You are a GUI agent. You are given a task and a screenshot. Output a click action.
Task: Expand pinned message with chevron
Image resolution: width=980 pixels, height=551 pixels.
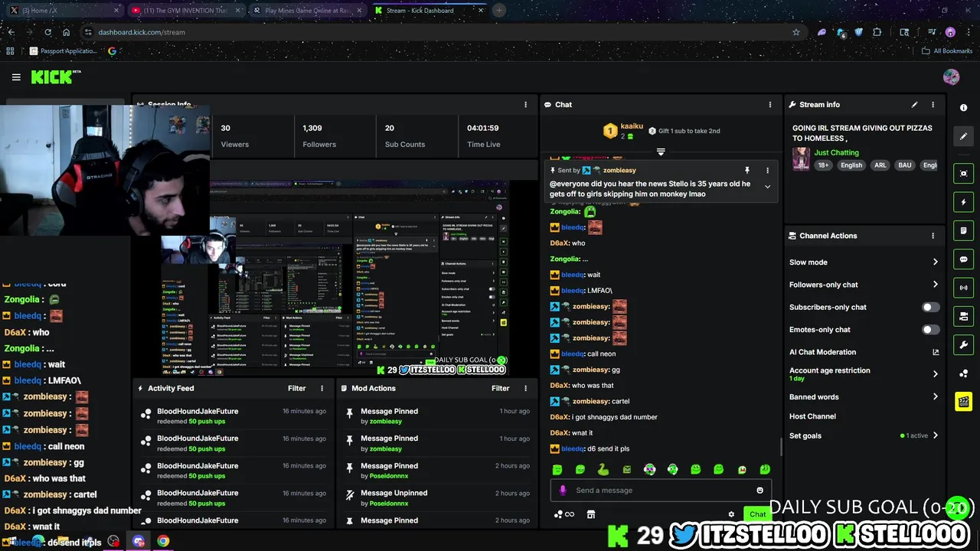tap(767, 187)
